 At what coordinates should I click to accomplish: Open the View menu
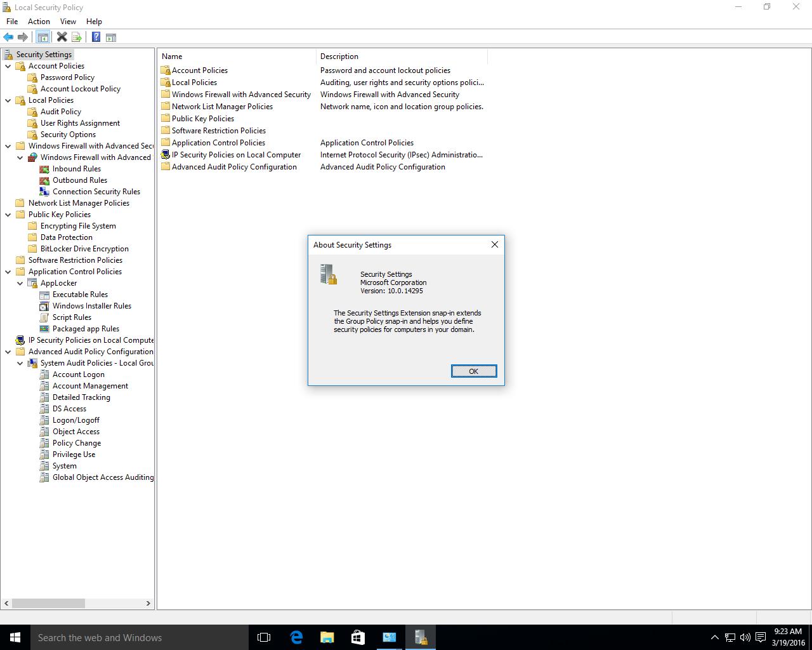point(68,22)
